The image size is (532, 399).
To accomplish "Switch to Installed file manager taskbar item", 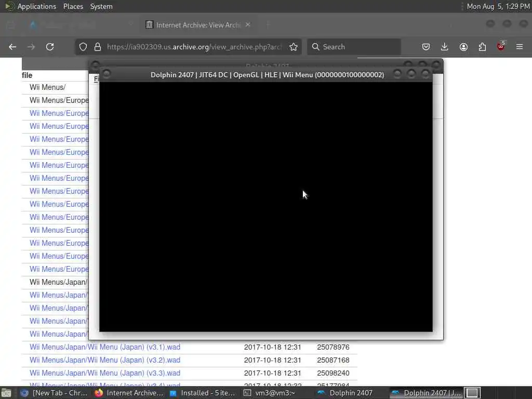I will pyautogui.click(x=203, y=393).
